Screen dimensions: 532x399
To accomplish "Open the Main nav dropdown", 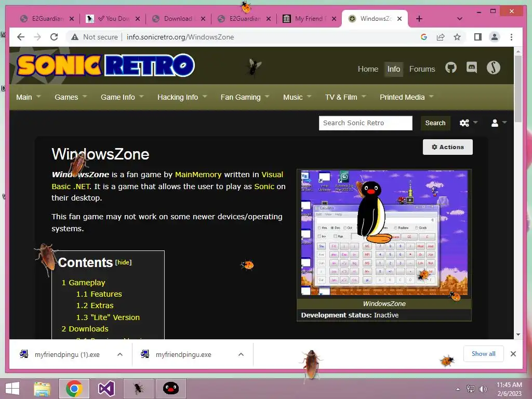I will pos(29,97).
